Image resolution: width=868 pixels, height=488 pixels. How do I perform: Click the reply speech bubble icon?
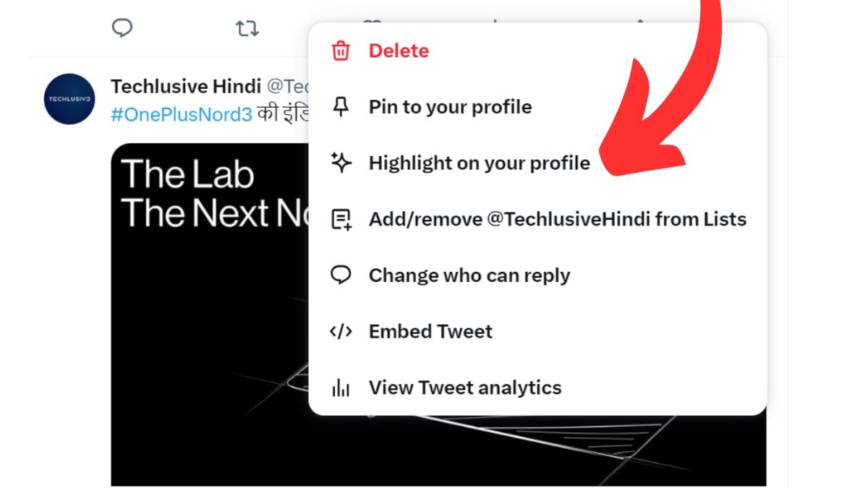(122, 28)
